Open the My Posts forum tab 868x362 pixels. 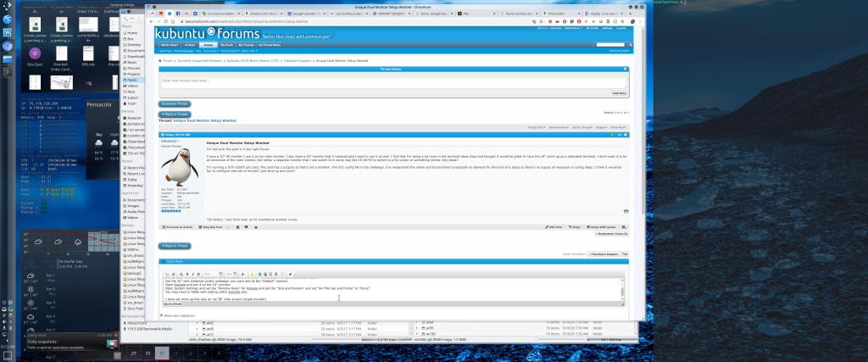pyautogui.click(x=227, y=45)
